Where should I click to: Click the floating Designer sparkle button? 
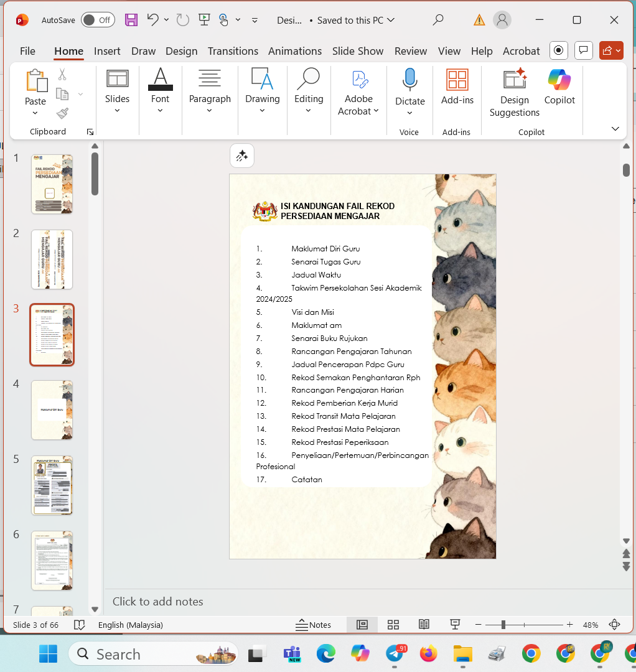[242, 156]
